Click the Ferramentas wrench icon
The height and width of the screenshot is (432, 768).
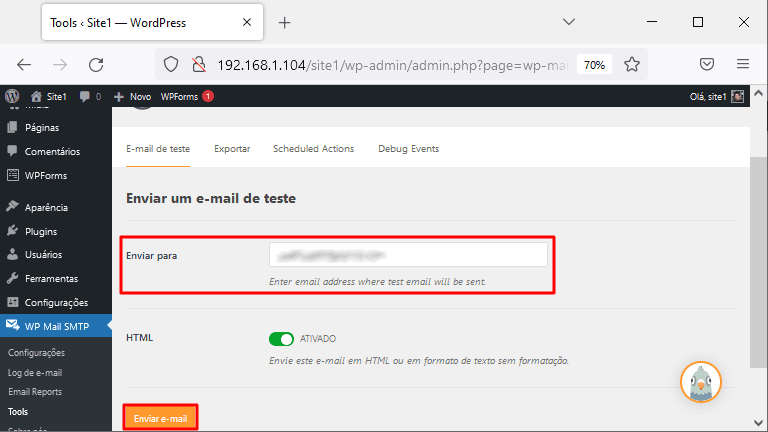13,278
